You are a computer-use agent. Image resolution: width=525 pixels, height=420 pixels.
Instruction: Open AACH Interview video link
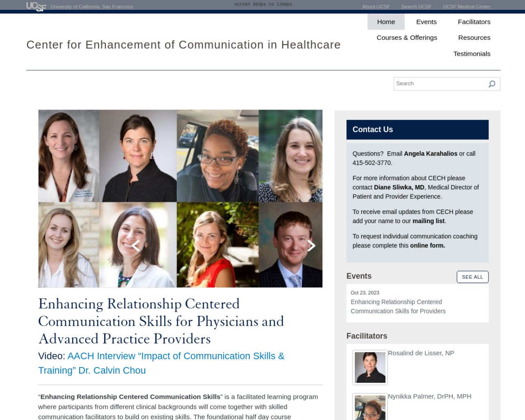point(161,363)
